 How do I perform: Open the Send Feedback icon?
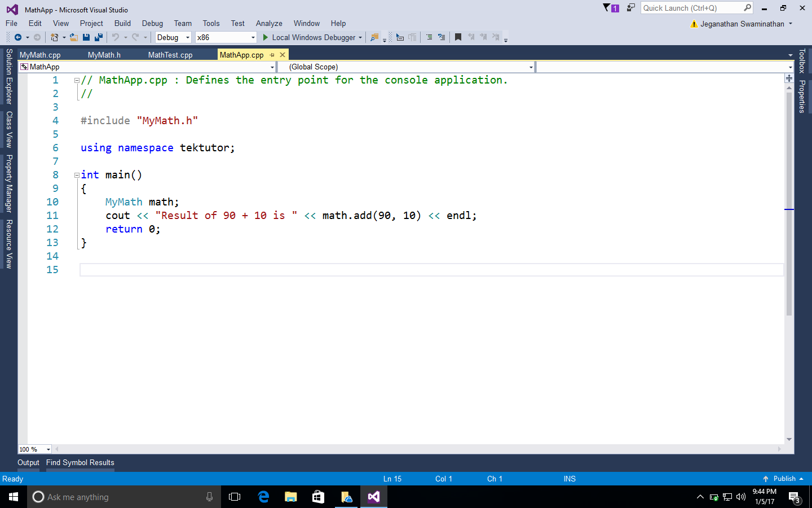coord(630,8)
